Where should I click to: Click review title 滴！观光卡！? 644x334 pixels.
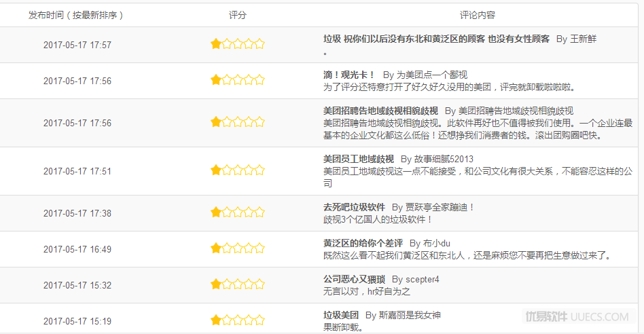(x=350, y=75)
